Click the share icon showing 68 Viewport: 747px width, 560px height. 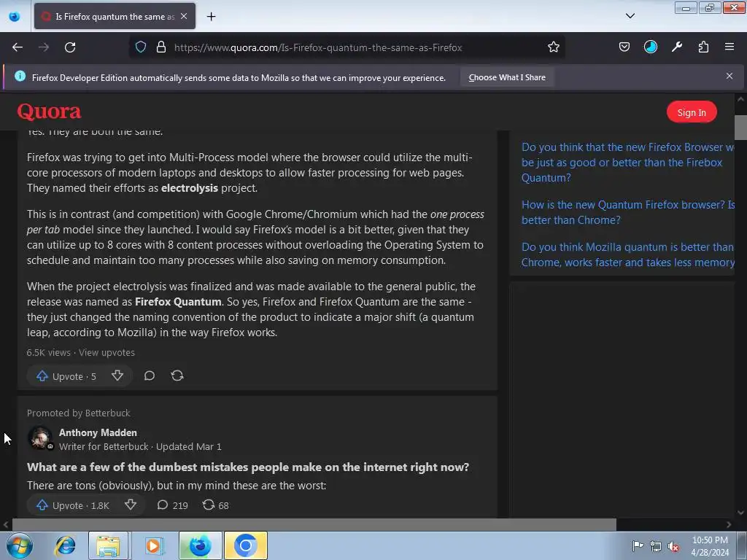point(215,505)
